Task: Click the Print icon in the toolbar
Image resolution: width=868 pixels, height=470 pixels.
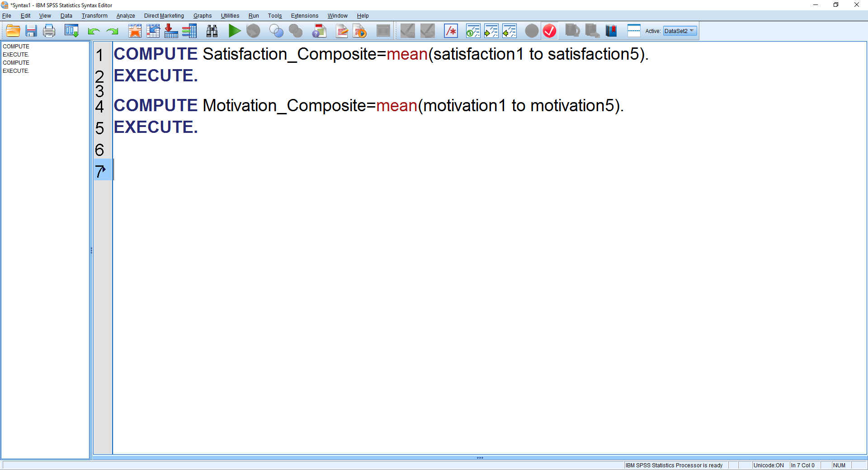Action: click(49, 31)
